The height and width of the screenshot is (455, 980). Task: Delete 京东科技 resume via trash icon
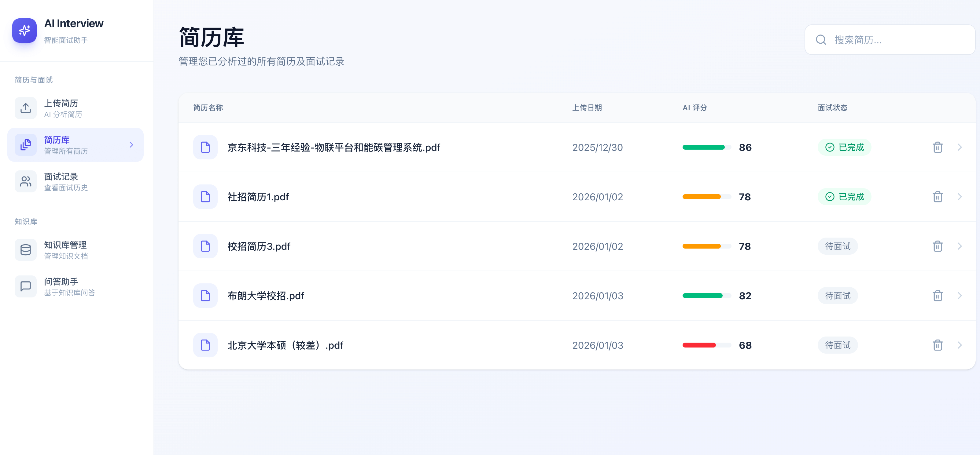tap(938, 147)
